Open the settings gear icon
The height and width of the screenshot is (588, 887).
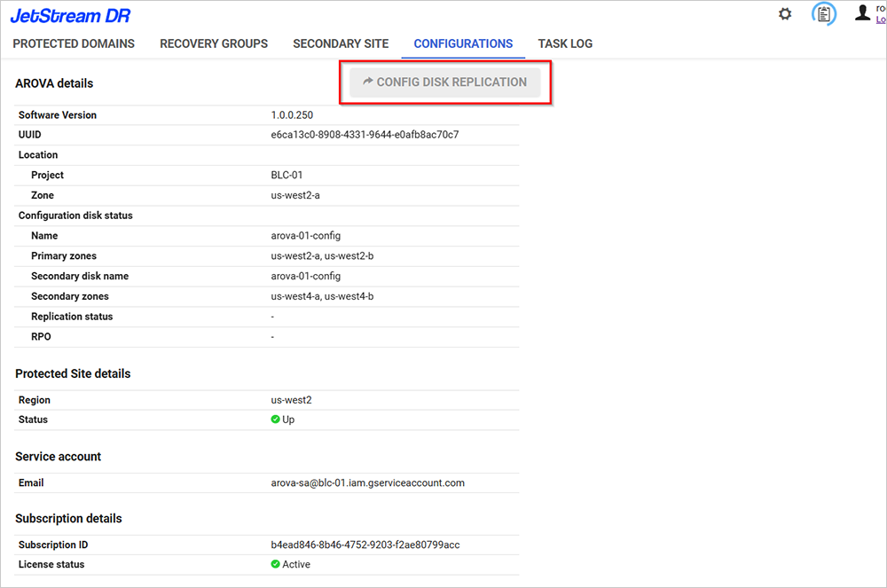coord(785,14)
